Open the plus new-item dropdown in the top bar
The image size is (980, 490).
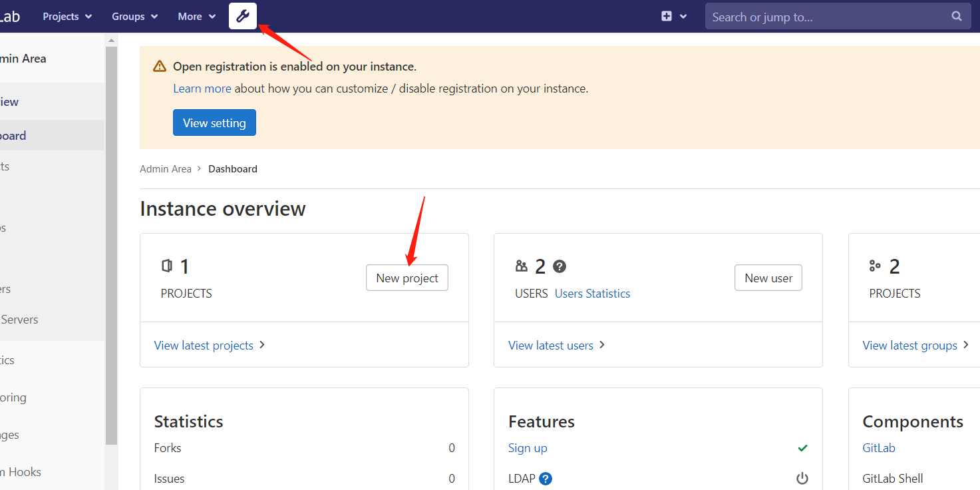tap(674, 17)
